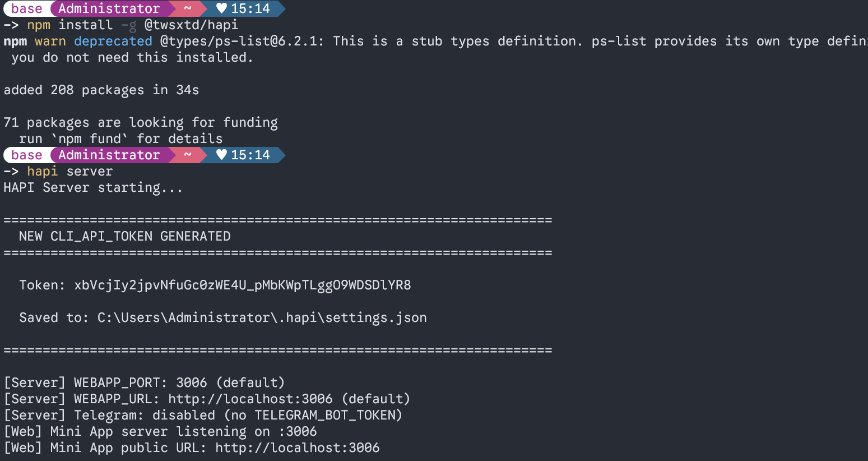Click the @types/ps-list@6.2.1 package name
Image resolution: width=868 pixels, height=461 pixels.
[242, 41]
